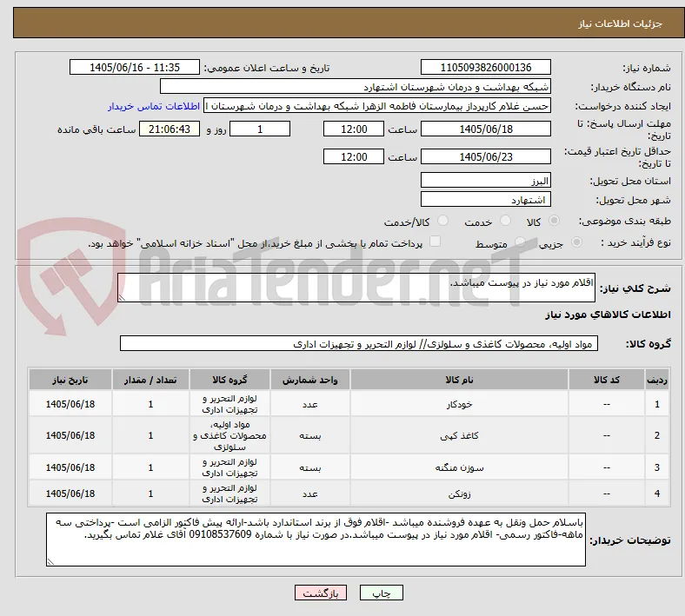This screenshot has width=685, height=616.
Task: Click the بازگشت back button
Action: (321, 593)
